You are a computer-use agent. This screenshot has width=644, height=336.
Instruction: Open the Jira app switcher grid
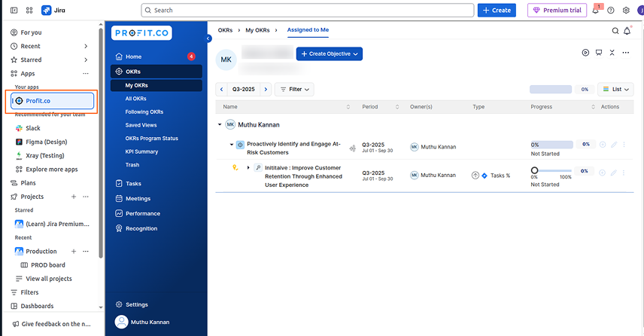point(29,11)
